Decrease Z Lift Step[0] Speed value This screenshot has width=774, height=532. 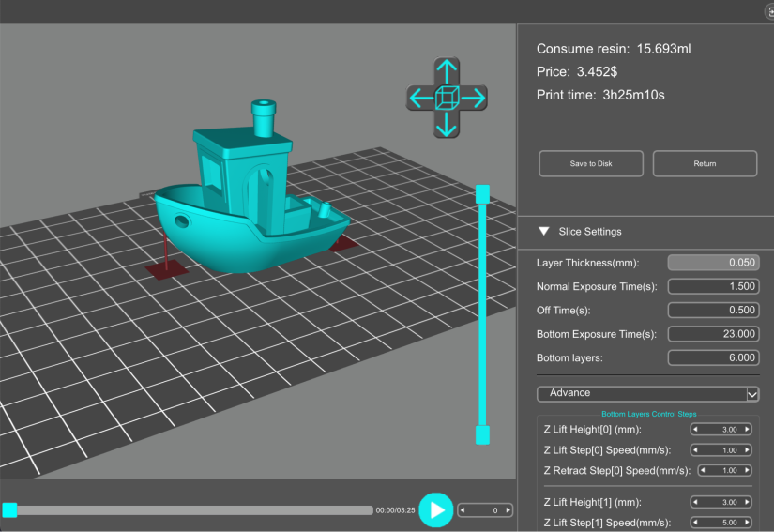tap(696, 450)
